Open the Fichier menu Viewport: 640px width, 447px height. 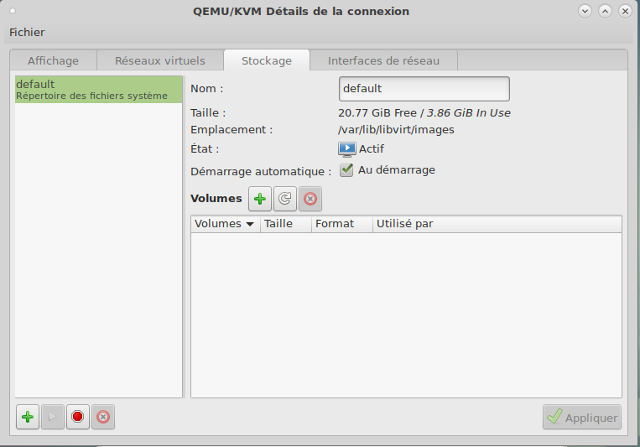tap(27, 32)
